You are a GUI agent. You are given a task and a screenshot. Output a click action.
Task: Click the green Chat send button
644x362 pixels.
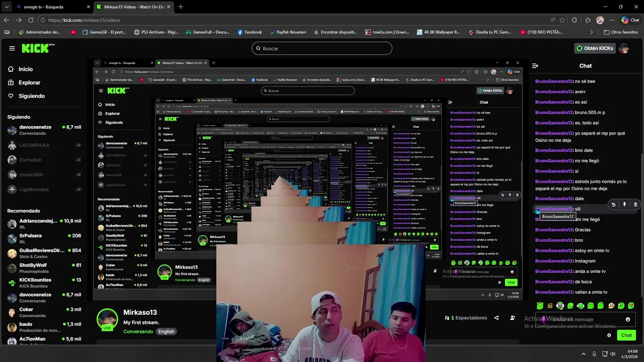point(626,335)
